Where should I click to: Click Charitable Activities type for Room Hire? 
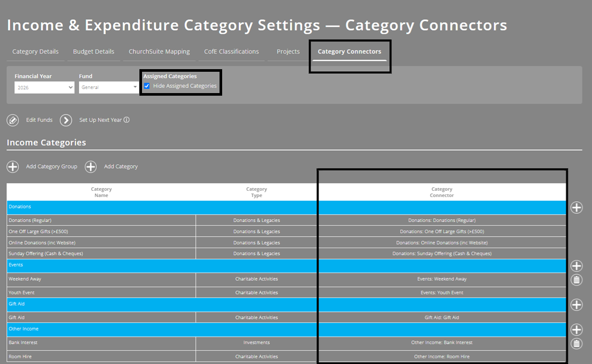point(257,356)
